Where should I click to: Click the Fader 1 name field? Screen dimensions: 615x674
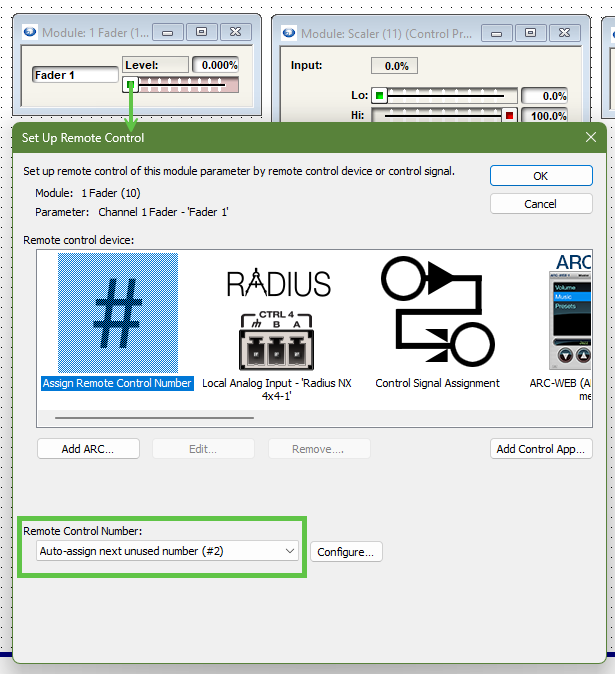pyautogui.click(x=74, y=75)
